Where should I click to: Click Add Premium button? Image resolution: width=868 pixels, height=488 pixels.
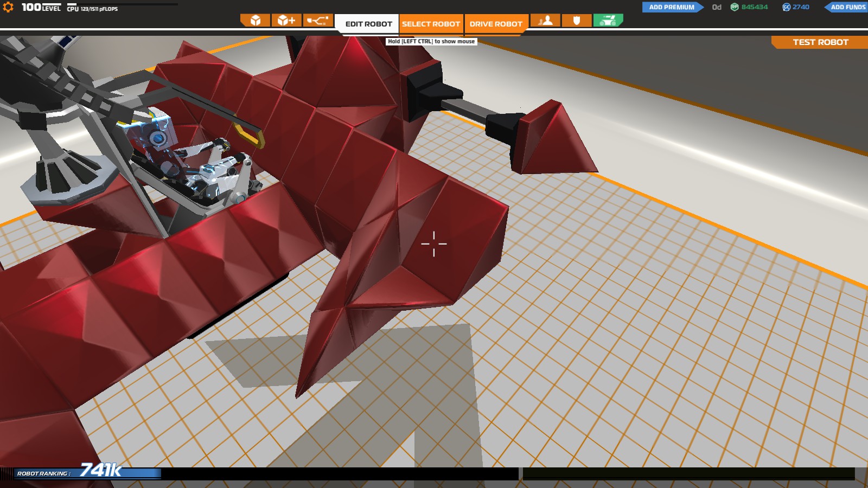(672, 7)
